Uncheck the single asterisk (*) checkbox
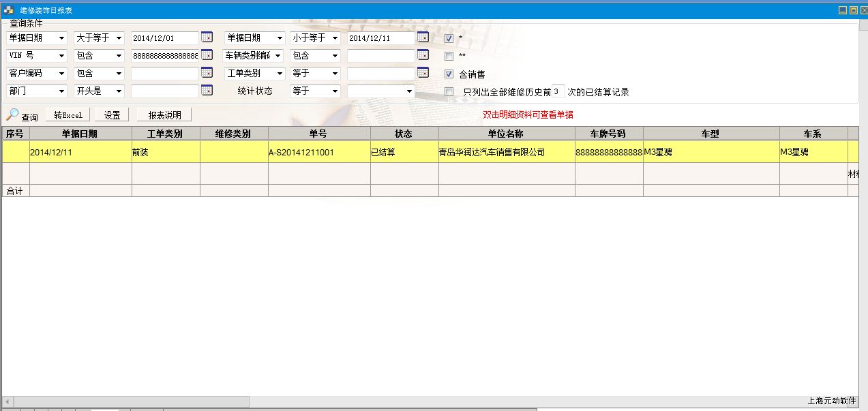 coord(449,38)
